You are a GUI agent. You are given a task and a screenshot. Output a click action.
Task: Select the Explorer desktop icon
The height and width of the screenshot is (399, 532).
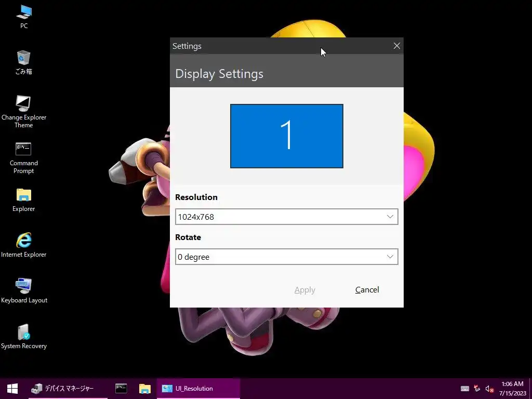tap(24, 200)
